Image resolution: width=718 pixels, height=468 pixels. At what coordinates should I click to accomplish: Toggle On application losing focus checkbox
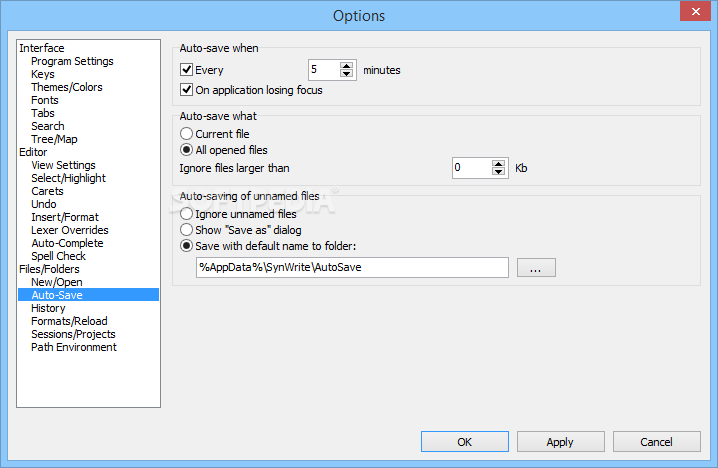(x=186, y=90)
